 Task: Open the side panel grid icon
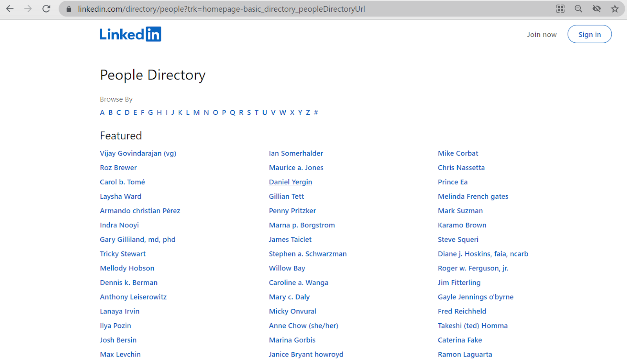point(560,9)
